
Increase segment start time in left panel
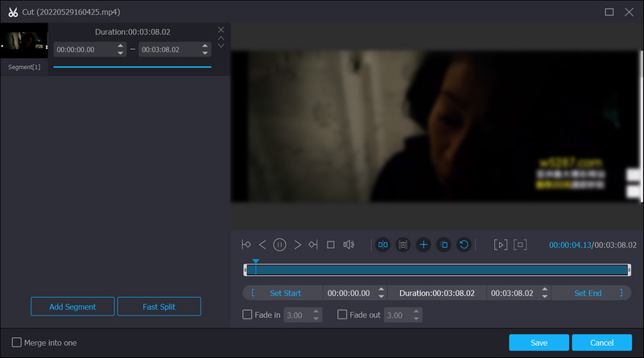coord(121,46)
